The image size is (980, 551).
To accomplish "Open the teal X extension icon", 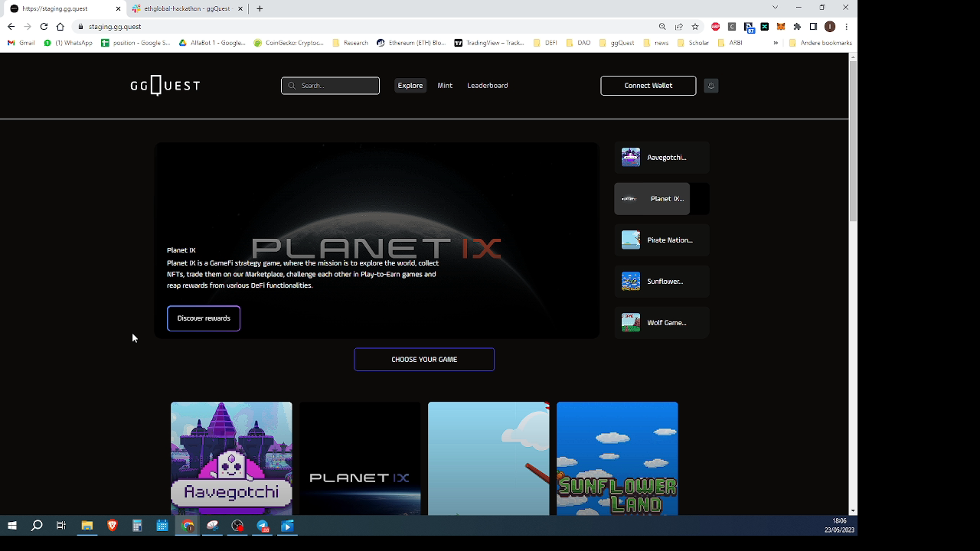I will click(x=765, y=27).
